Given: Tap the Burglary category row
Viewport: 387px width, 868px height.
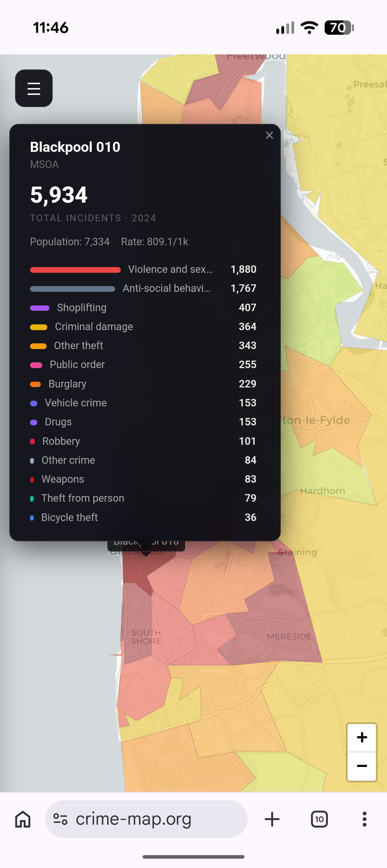Looking at the screenshot, I should [x=67, y=384].
